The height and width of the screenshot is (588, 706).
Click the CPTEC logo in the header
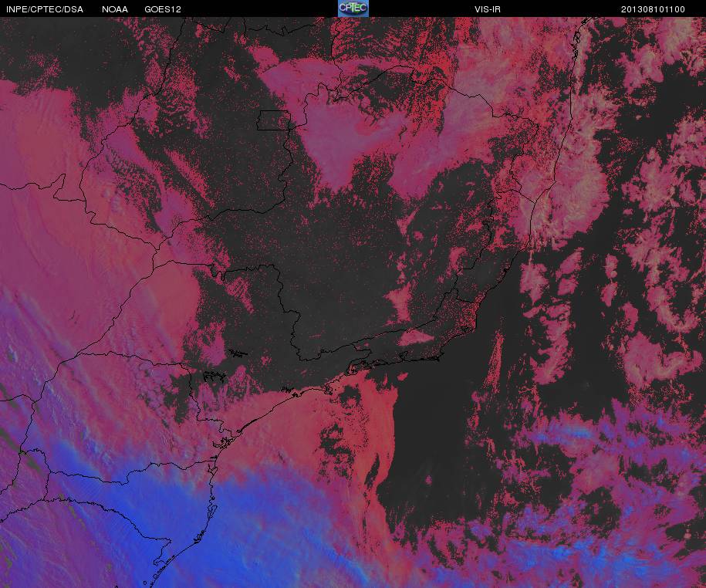coord(353,8)
